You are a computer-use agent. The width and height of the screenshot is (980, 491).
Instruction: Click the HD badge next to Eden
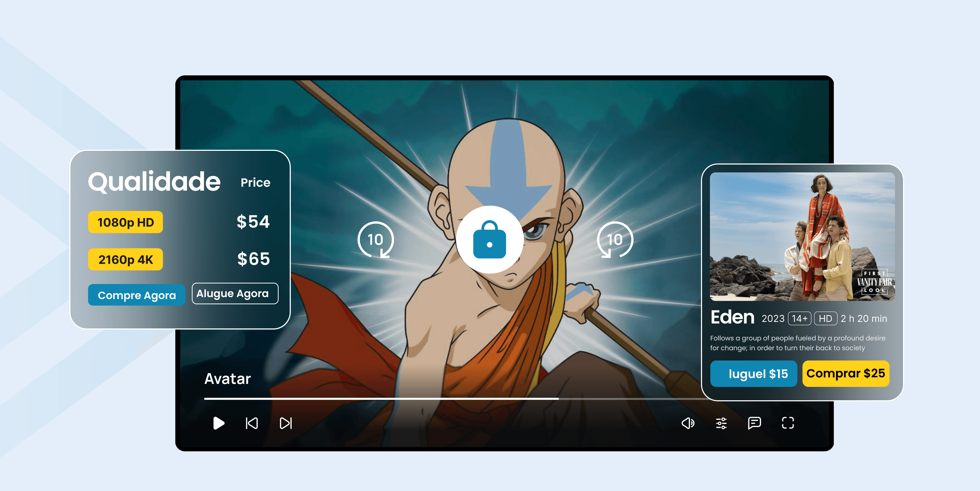[x=825, y=318]
